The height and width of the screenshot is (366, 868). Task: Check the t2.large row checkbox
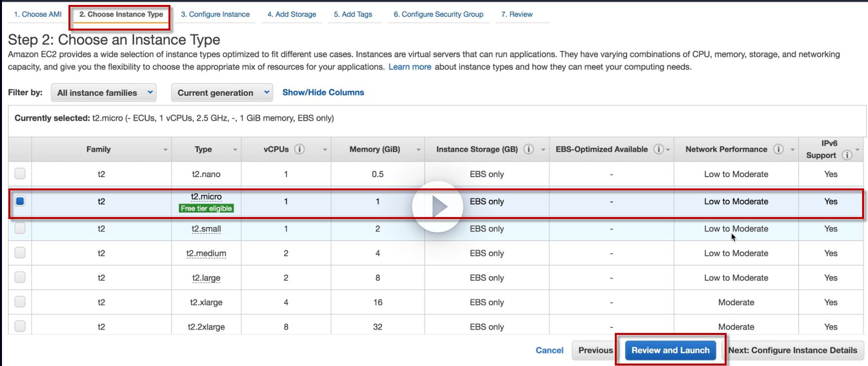point(20,277)
